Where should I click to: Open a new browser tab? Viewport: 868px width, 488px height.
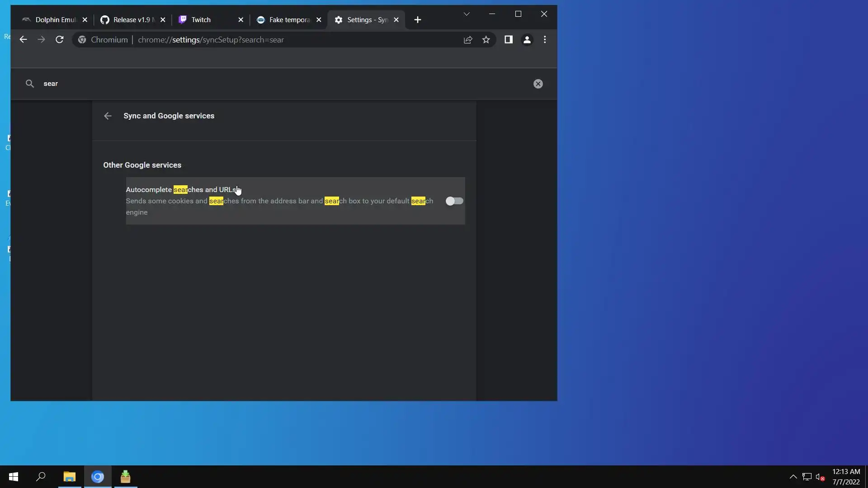click(x=417, y=20)
